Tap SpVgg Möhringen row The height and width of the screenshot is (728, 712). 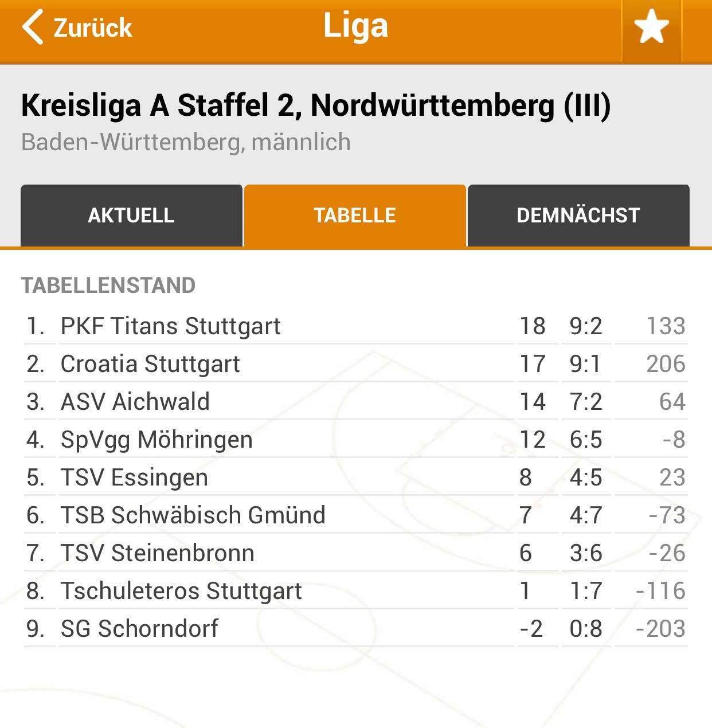pyautogui.click(x=355, y=440)
